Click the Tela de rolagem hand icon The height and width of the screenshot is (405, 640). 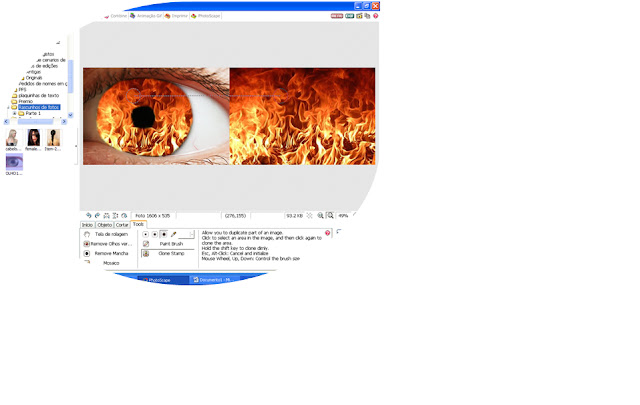click(87, 234)
